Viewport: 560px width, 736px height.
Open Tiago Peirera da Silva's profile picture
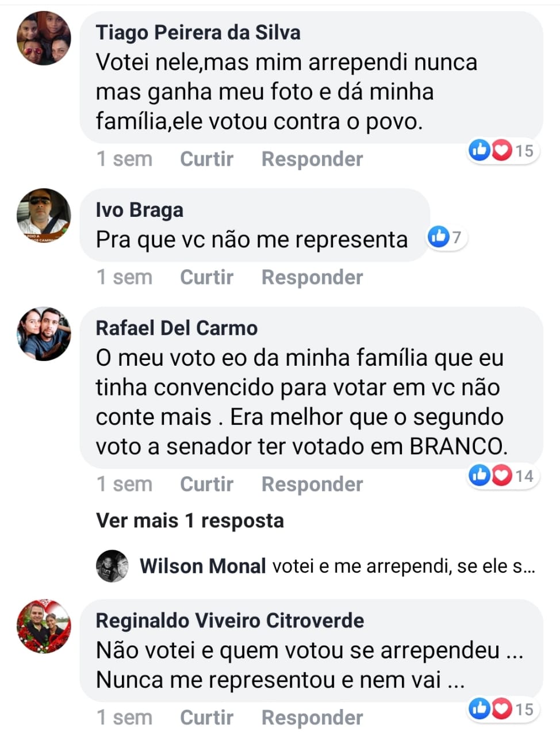click(44, 38)
